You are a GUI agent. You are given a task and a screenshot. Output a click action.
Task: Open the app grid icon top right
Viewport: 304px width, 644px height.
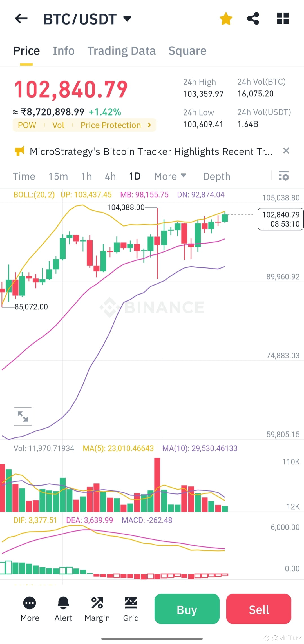coord(283,18)
